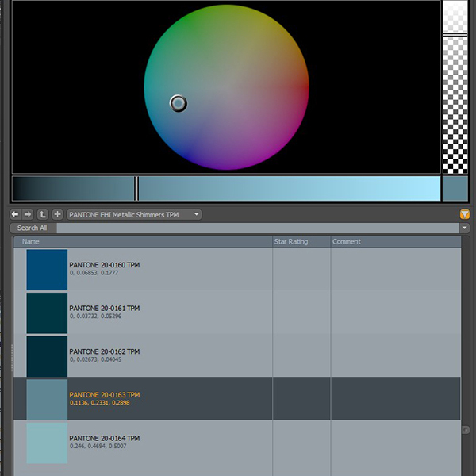
Task: Click the Comment column header
Action: (x=396, y=242)
